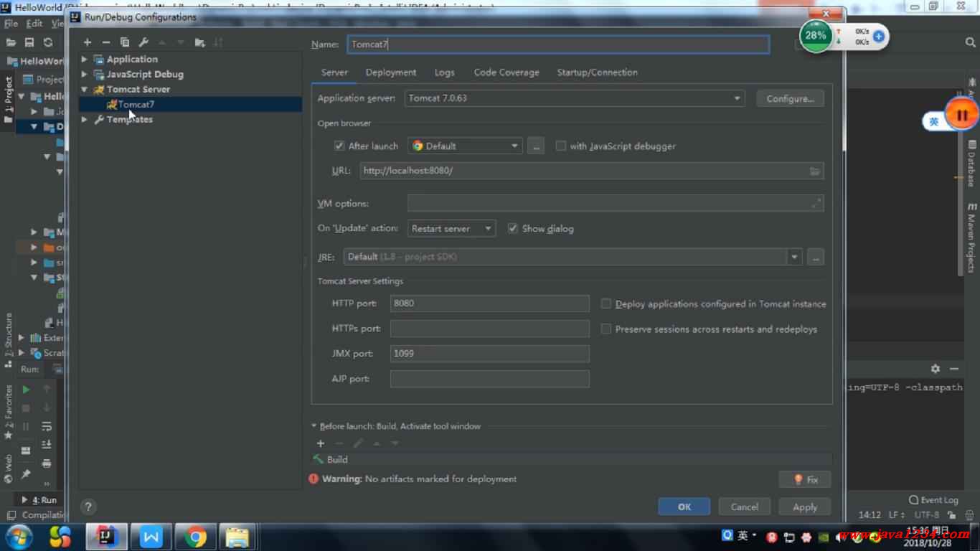
Task: Click into the JMX port field
Action: (x=490, y=353)
